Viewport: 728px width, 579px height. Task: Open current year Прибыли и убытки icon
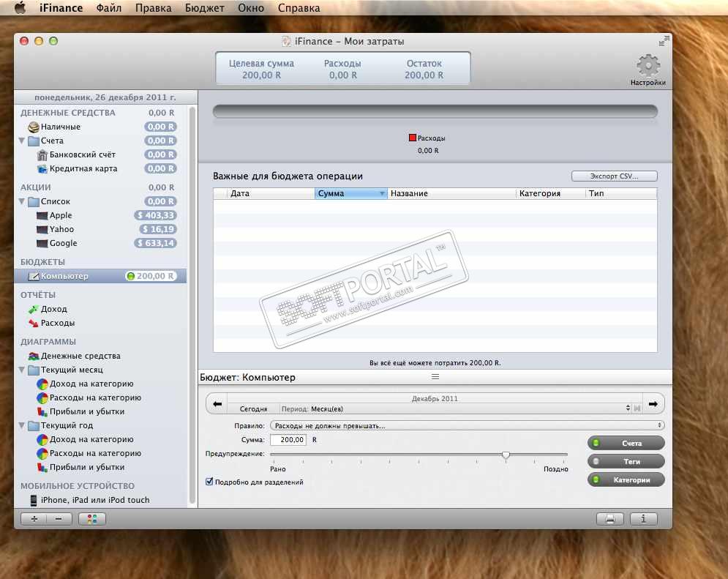pos(42,467)
